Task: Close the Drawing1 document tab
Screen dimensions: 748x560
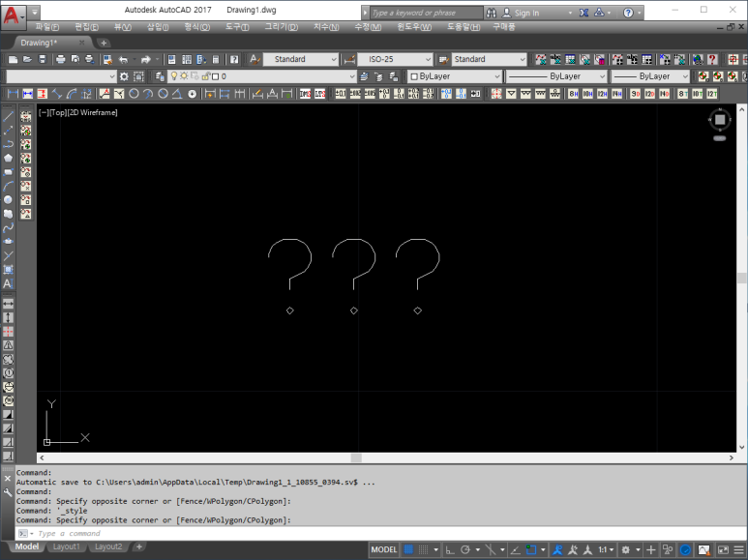Action: coord(81,43)
